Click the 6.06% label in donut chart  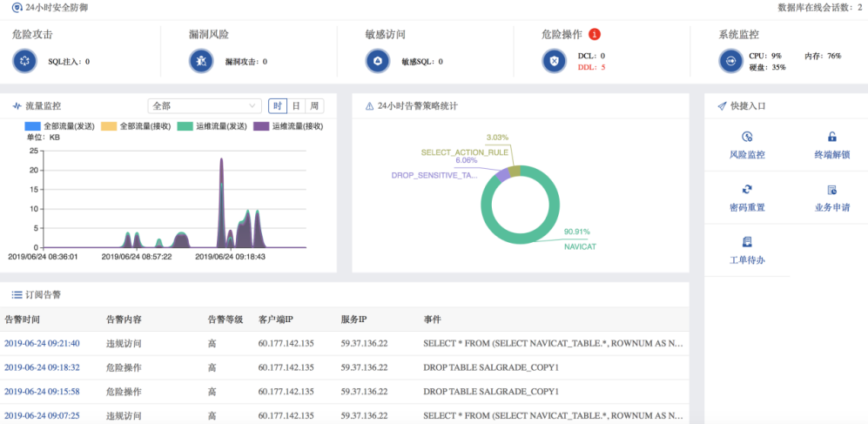(466, 160)
